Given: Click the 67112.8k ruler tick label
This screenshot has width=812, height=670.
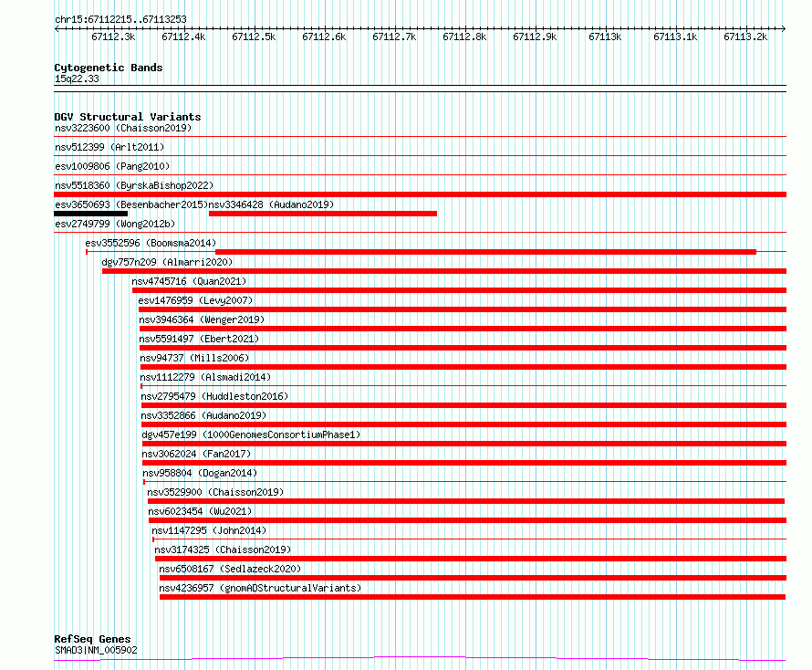Looking at the screenshot, I should pos(464,37).
